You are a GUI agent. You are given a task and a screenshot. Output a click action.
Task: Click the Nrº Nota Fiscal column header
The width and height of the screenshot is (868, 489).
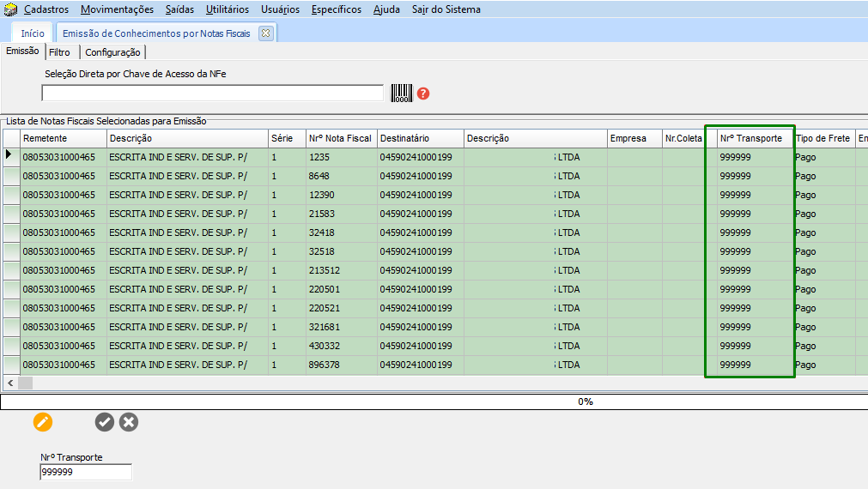342,138
